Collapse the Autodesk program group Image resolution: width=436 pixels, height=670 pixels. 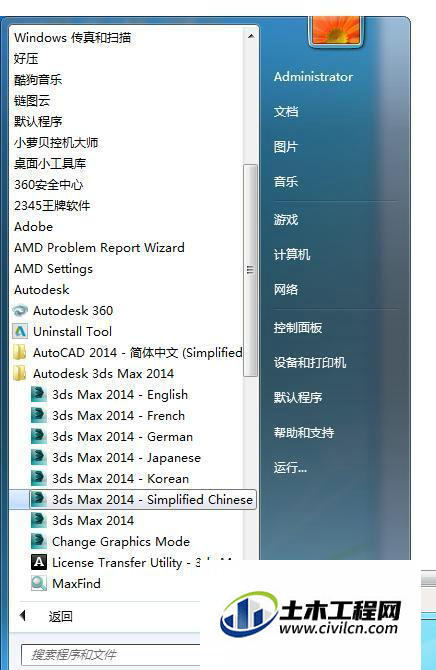tap(41, 290)
